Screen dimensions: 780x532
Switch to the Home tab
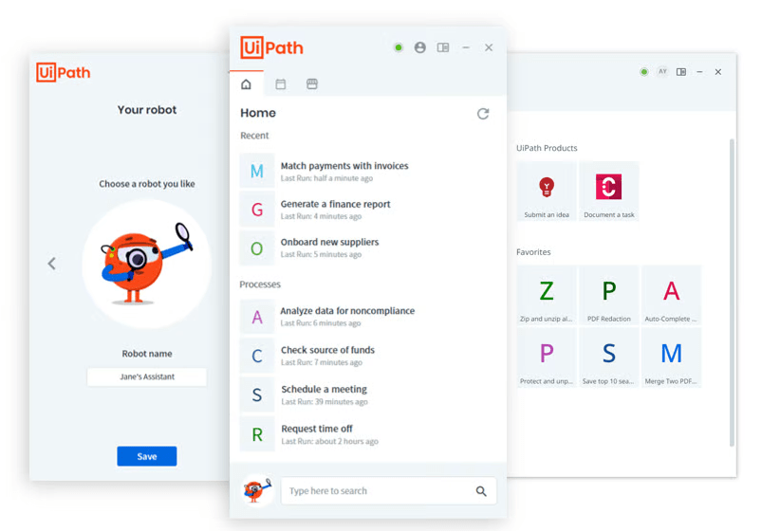coord(247,84)
